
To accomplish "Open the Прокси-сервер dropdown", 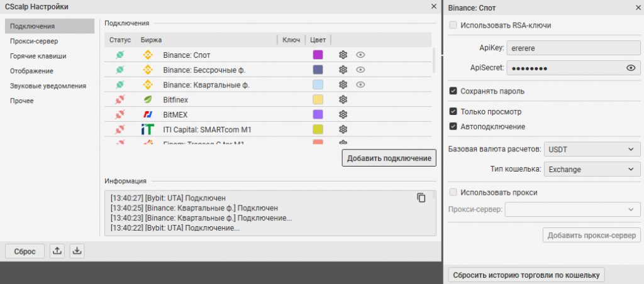I will point(572,210).
